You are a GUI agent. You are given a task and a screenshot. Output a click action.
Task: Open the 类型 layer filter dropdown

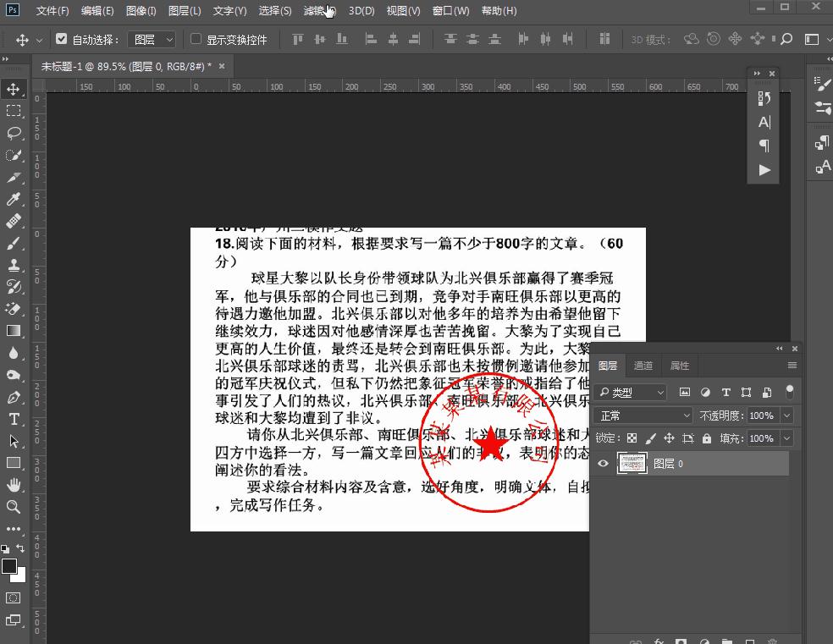tap(630, 392)
